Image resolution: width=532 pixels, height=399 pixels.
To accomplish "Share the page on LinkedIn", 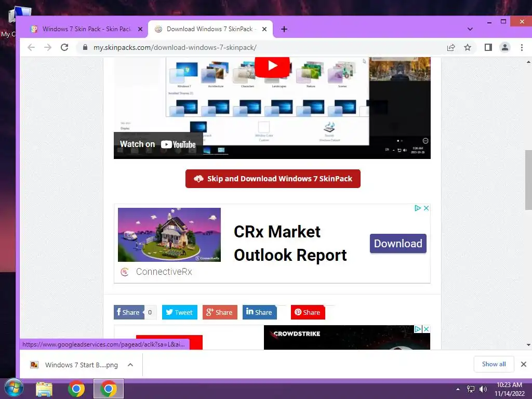I will [x=260, y=312].
